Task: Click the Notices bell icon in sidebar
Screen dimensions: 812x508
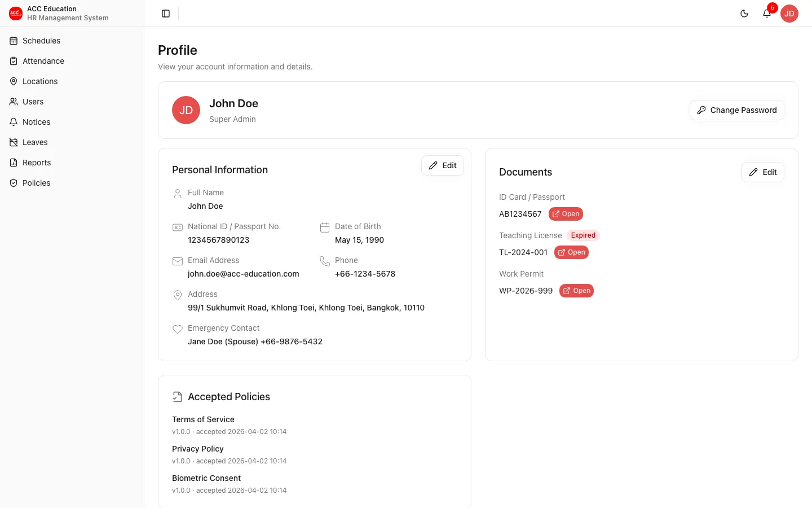Action: 14,122
